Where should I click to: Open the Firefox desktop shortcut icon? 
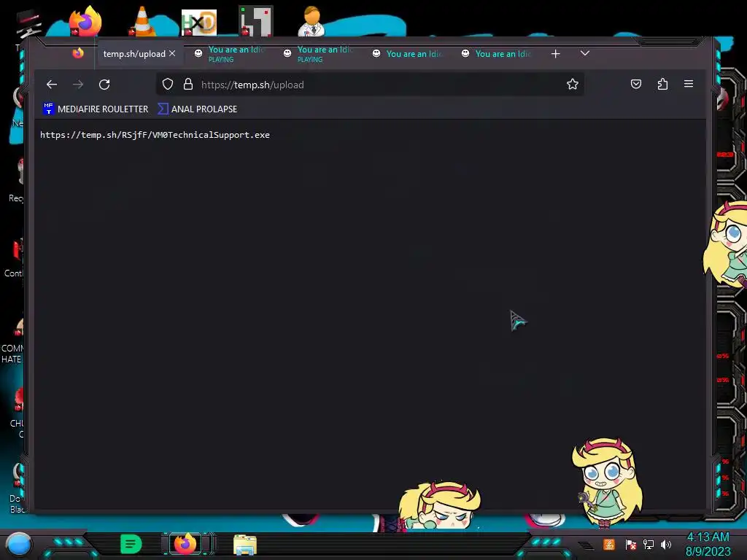pyautogui.click(x=85, y=21)
